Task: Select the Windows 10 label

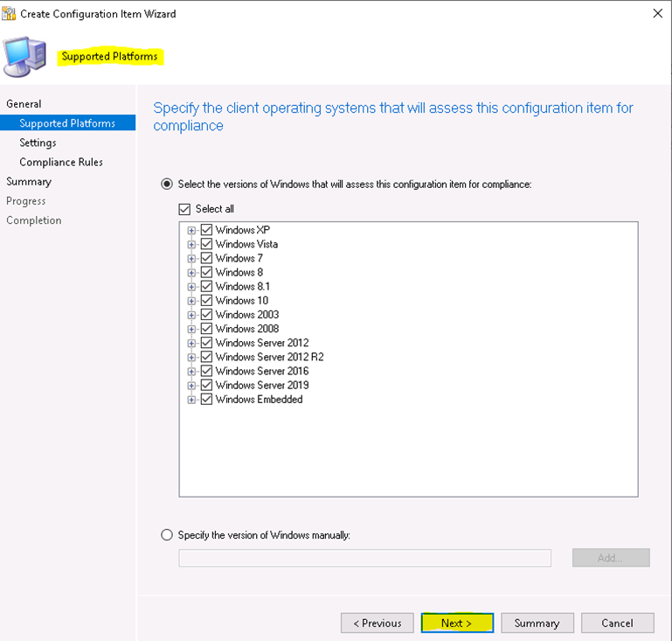Action: (242, 301)
